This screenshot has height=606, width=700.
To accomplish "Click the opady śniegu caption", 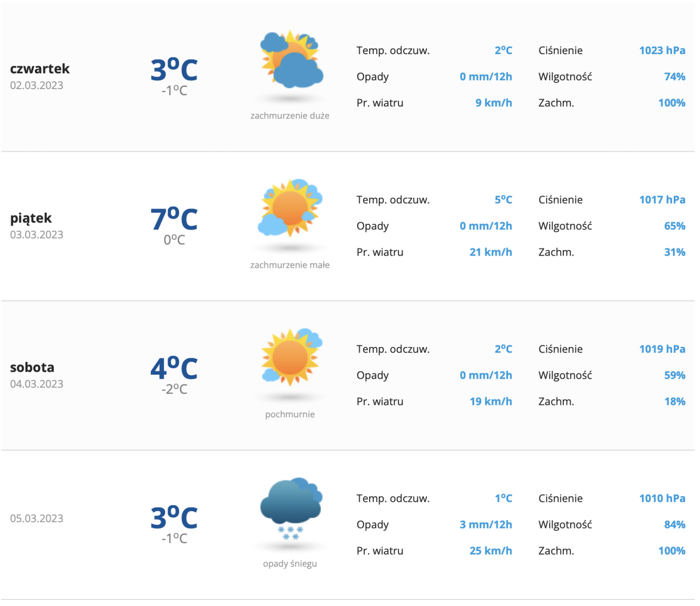I will click(x=290, y=564).
